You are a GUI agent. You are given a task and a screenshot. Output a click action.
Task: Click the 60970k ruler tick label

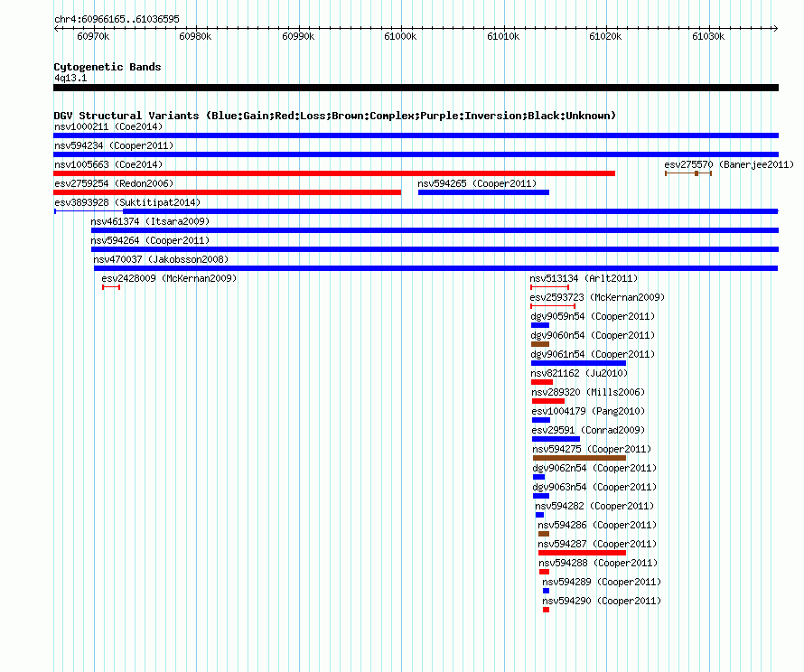click(x=93, y=36)
